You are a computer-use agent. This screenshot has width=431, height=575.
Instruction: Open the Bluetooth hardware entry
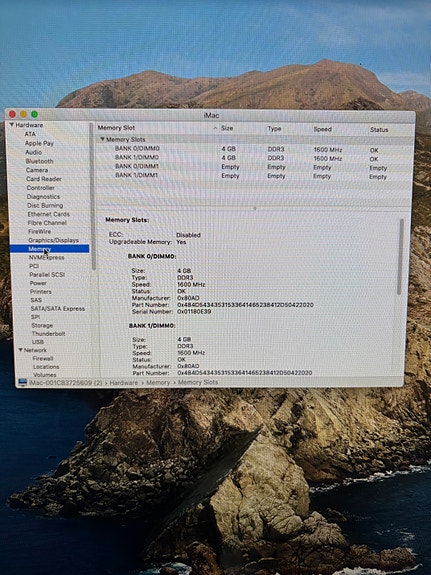[39, 161]
